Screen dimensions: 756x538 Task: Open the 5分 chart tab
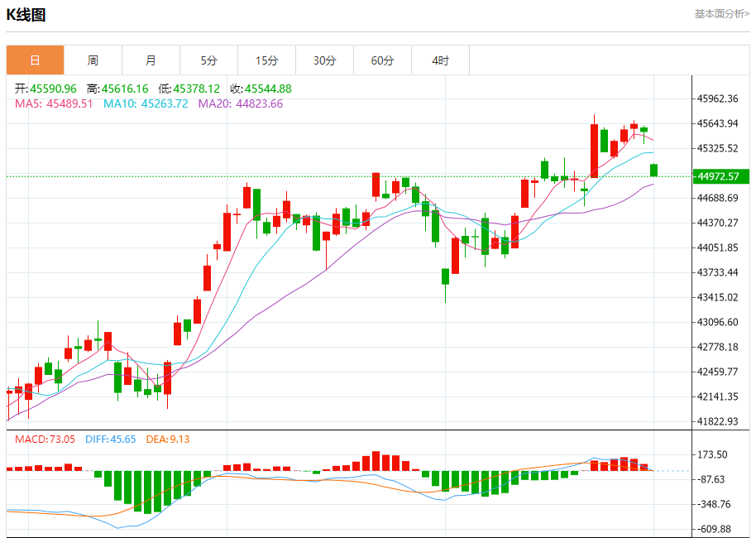coord(208,60)
